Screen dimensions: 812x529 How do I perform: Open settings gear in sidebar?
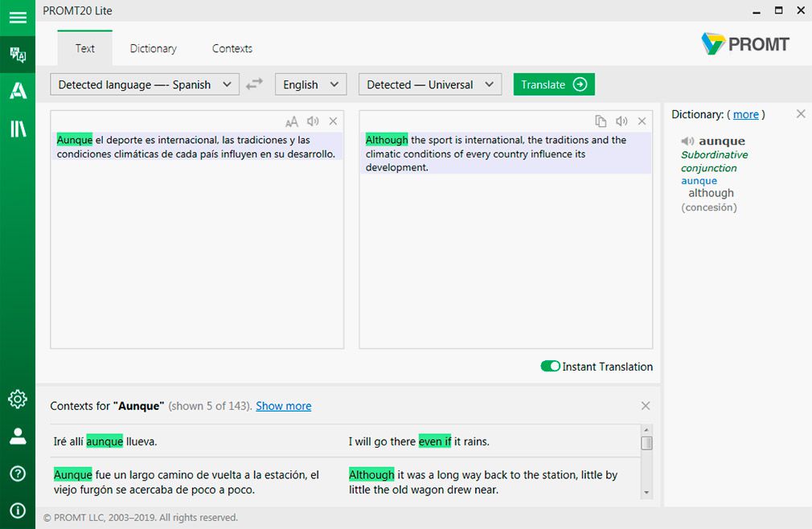[18, 399]
